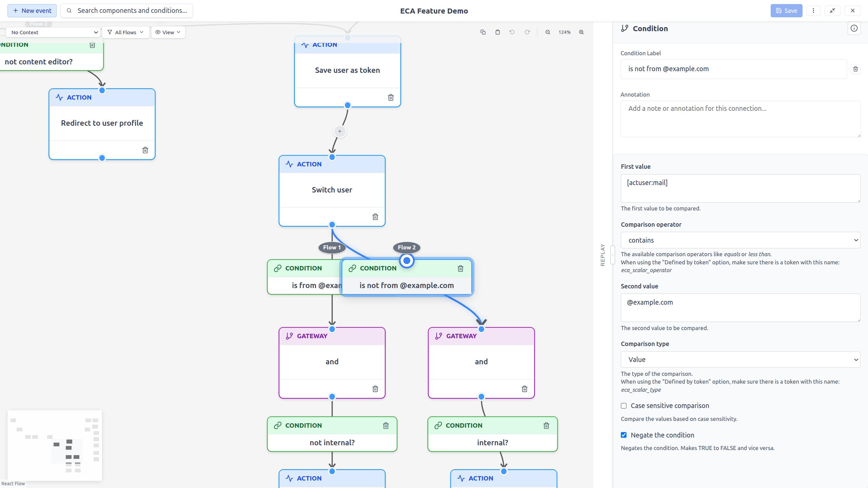Click the info icon in Condition panel

tap(854, 28)
